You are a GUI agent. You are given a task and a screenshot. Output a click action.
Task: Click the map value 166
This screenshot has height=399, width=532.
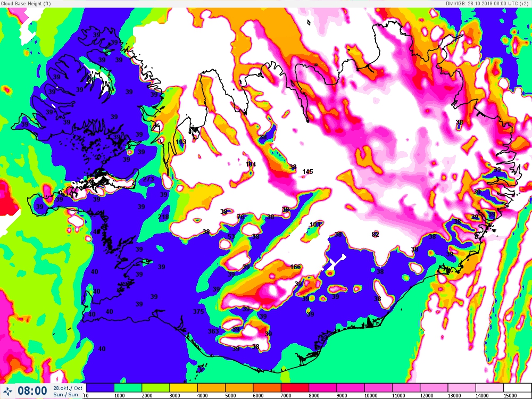click(295, 267)
